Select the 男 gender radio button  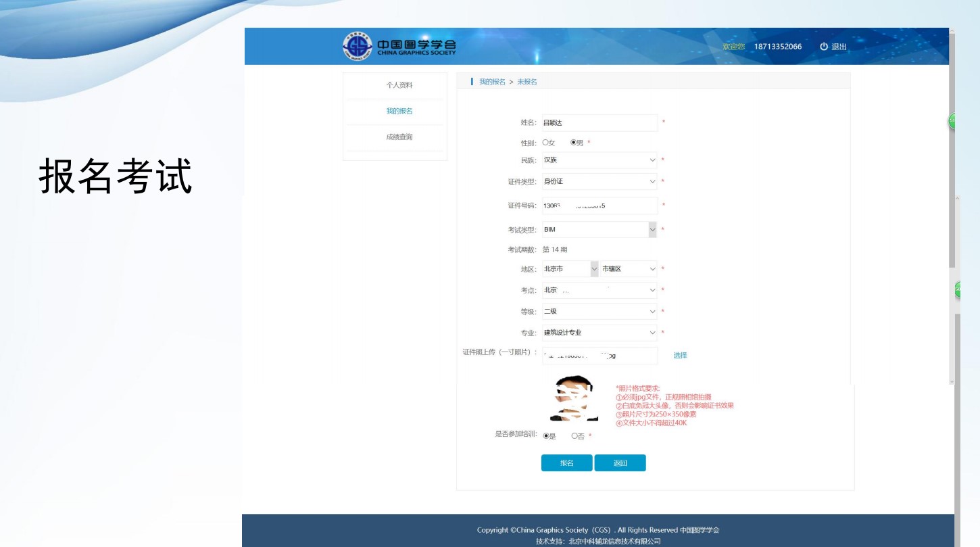click(x=574, y=143)
